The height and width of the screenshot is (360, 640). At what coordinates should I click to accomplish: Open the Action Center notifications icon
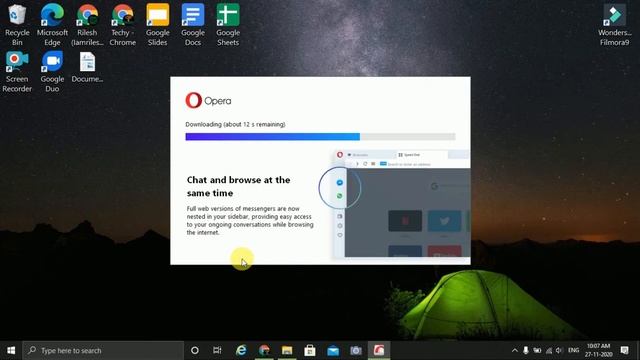point(624,350)
